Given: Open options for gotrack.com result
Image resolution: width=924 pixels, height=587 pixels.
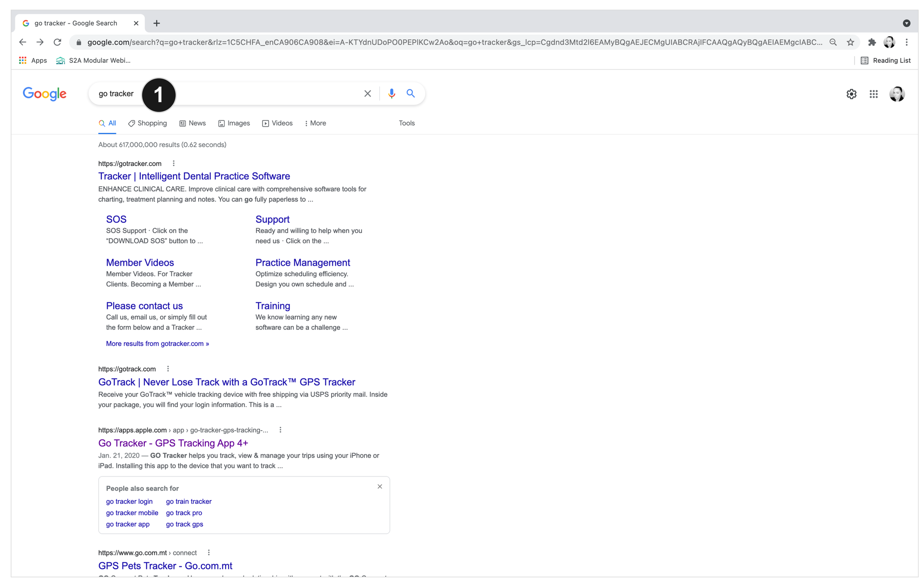Looking at the screenshot, I should coord(168,369).
